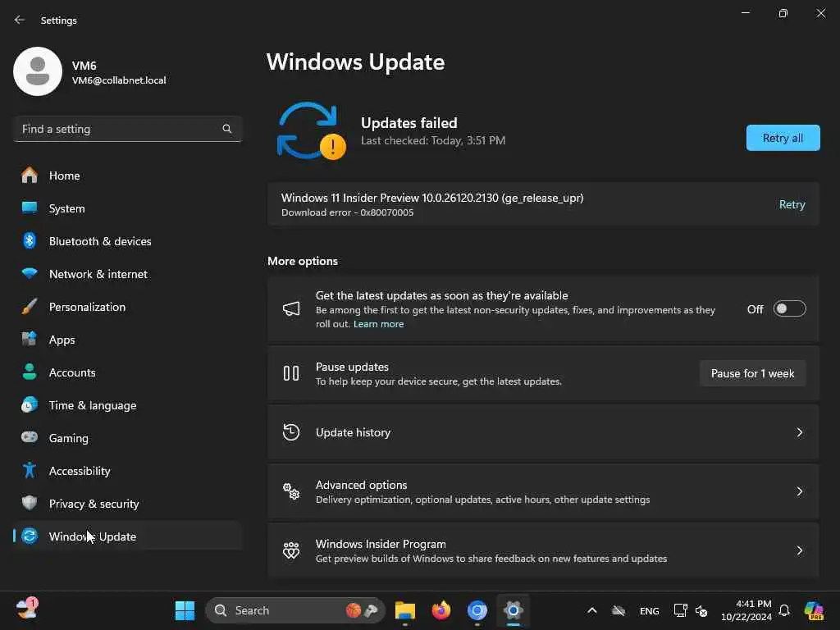The image size is (840, 630).
Task: Click the ENG language indicator
Action: tap(650, 610)
